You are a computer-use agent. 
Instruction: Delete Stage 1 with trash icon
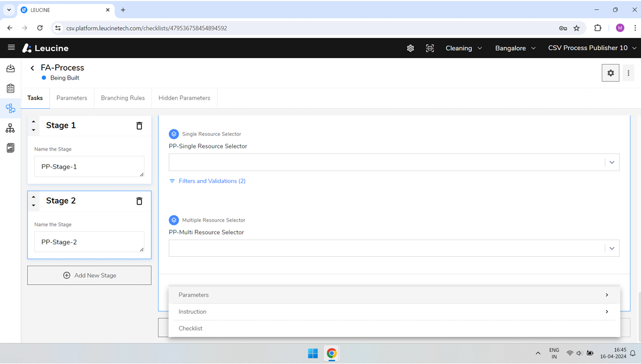(140, 126)
